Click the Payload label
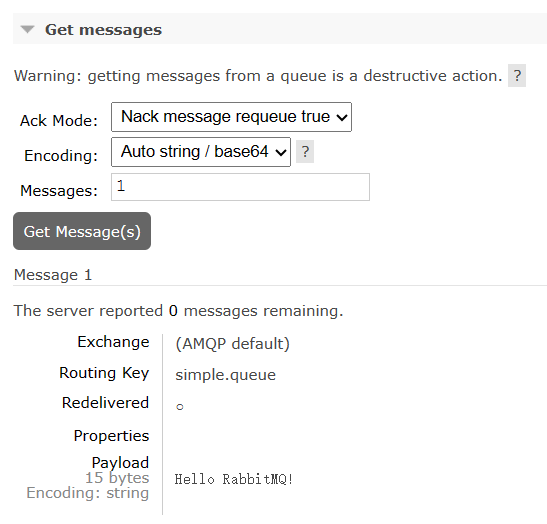This screenshot has height=524, width=547. pos(120,463)
